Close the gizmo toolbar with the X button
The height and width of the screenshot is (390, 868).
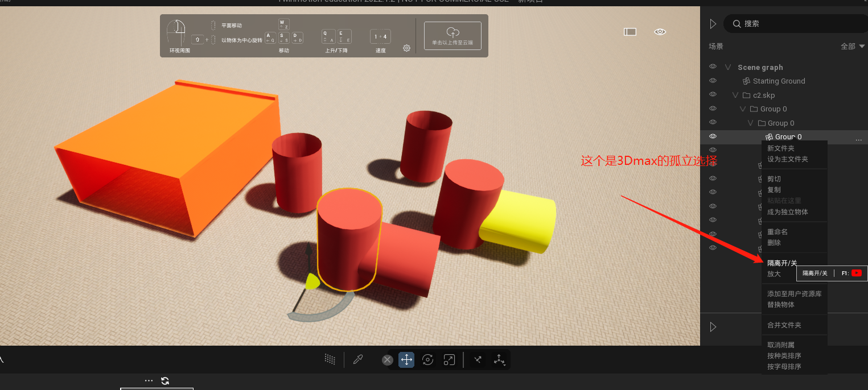point(388,359)
